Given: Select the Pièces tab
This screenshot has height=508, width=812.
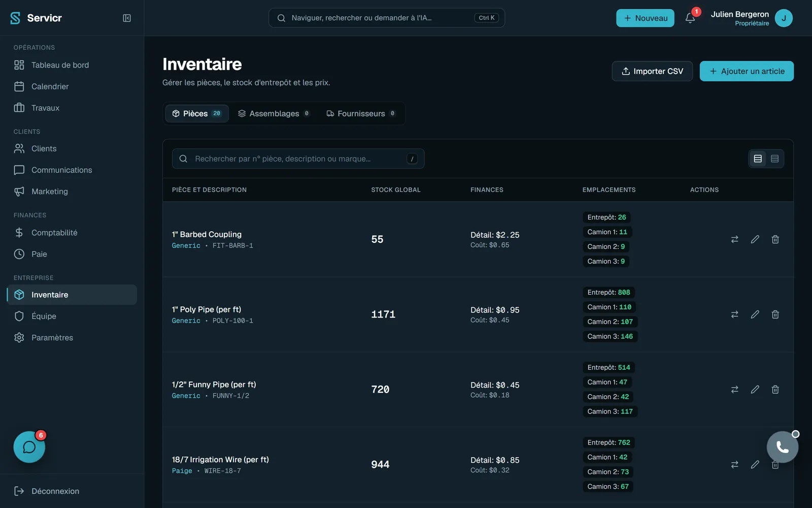Looking at the screenshot, I should tap(197, 113).
